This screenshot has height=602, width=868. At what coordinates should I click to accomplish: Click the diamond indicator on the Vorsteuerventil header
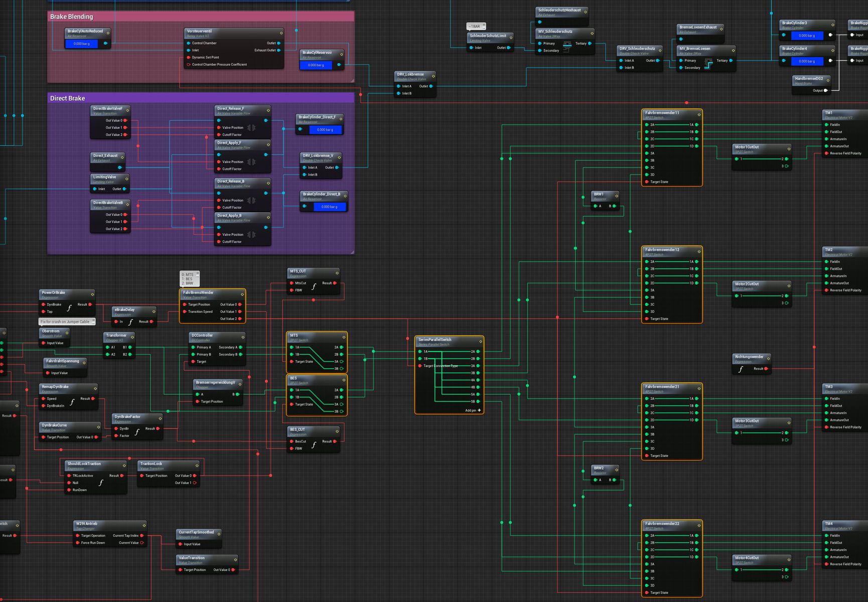281,33
